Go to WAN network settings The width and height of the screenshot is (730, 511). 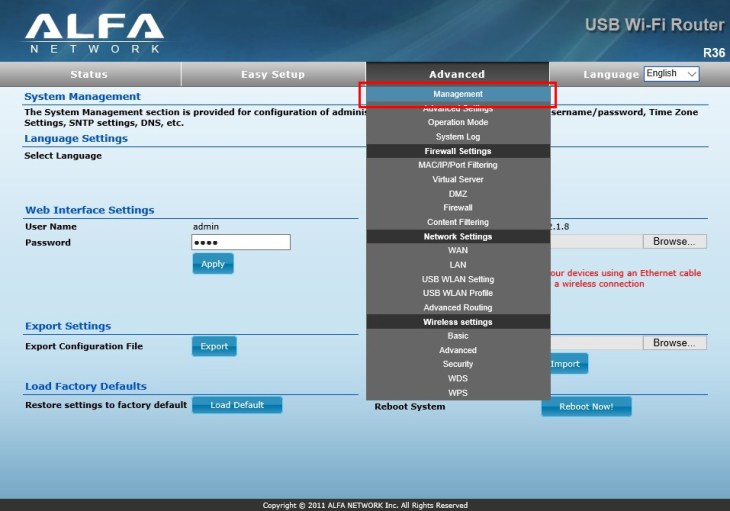click(x=458, y=250)
